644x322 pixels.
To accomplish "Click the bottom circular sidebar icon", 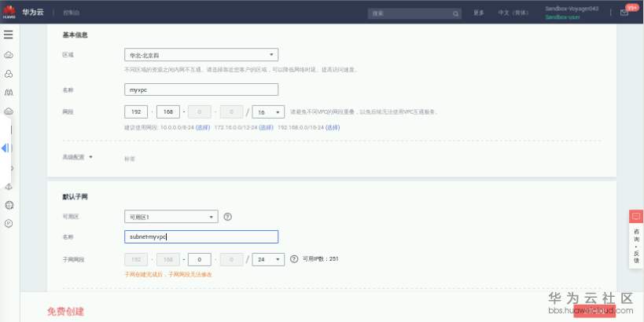I will pyautogui.click(x=9, y=223).
